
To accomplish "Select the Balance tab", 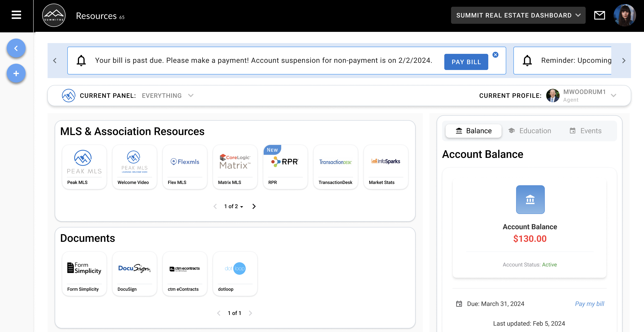I will 473,131.
